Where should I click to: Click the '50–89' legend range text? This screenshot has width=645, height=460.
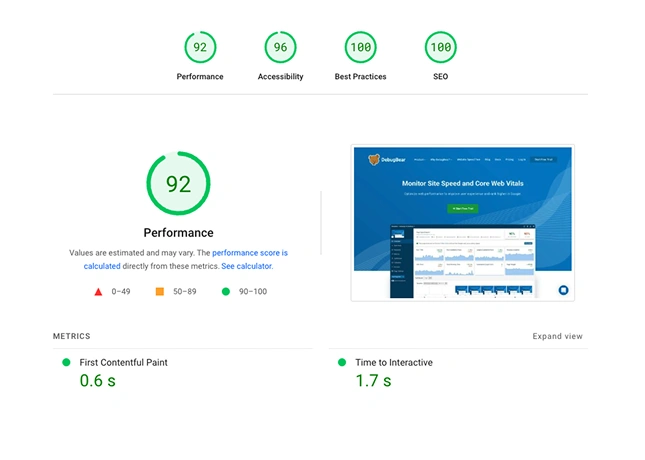click(x=185, y=291)
